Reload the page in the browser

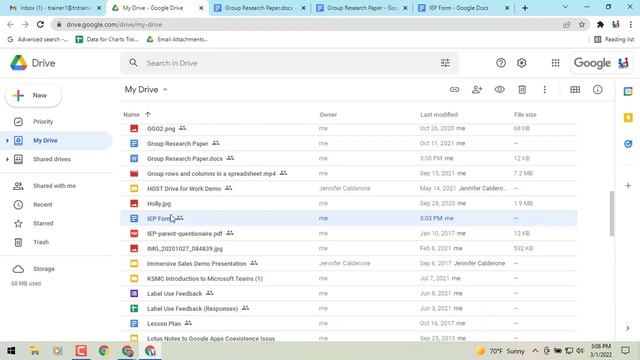tap(40, 24)
